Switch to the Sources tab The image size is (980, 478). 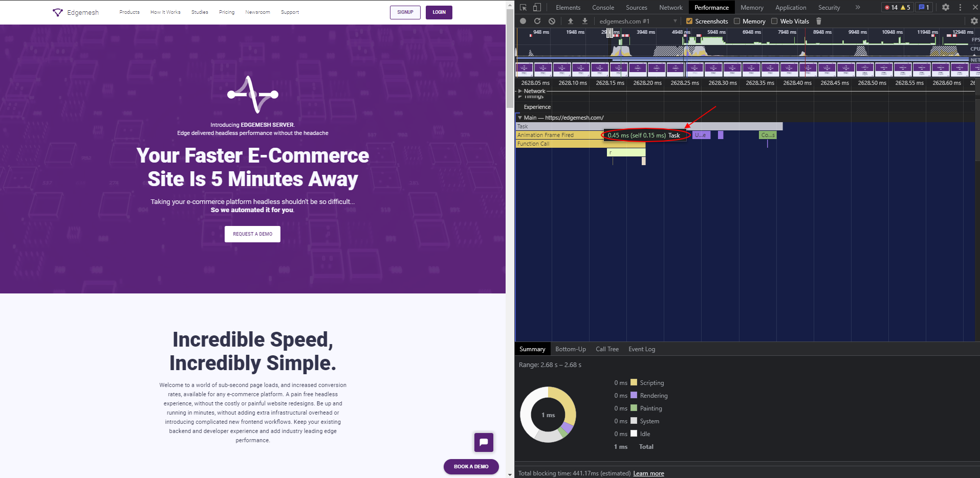[x=637, y=7]
